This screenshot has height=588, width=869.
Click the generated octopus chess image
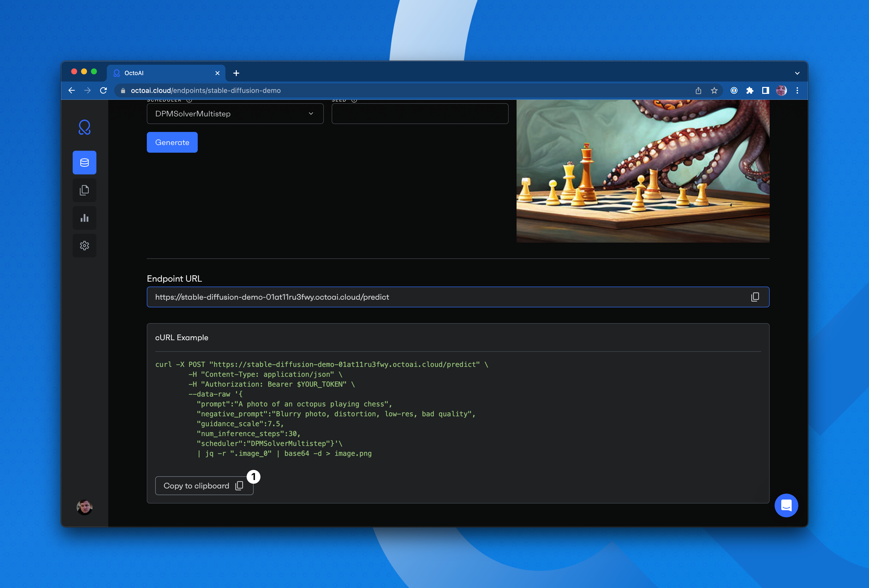pos(642,171)
